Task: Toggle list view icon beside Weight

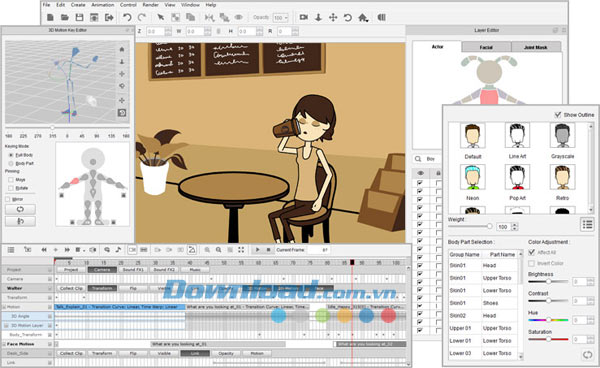Action: tap(587, 225)
